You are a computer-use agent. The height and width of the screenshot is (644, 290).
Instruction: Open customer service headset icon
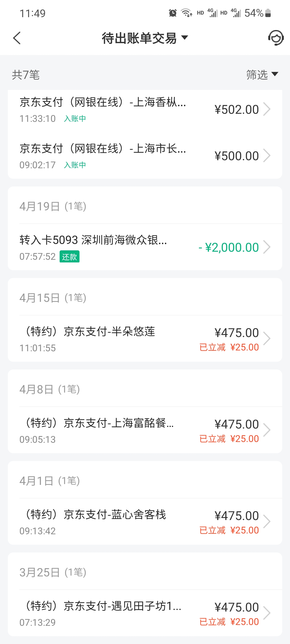(276, 38)
